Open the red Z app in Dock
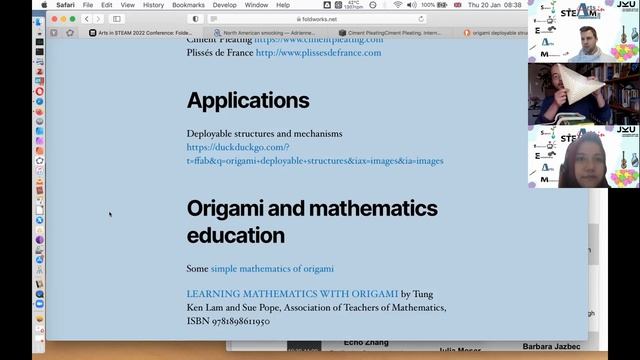 tap(39, 71)
